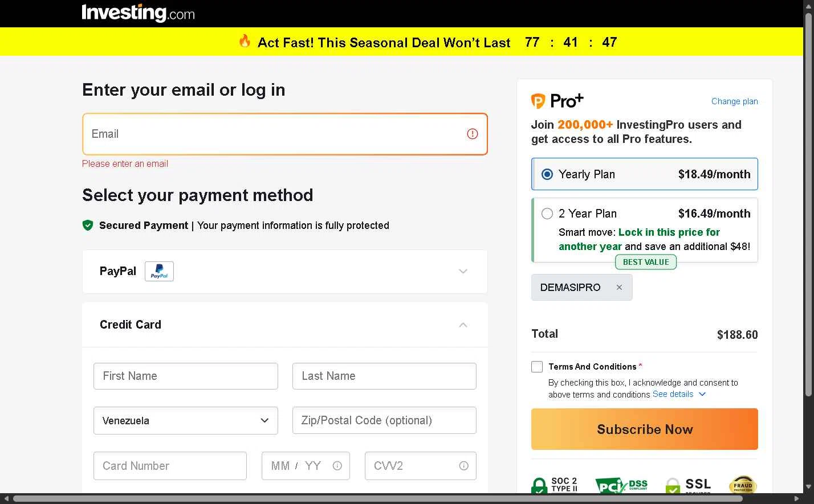814x504 pixels.
Task: Click the green secured payment shield icon
Action: (x=88, y=226)
